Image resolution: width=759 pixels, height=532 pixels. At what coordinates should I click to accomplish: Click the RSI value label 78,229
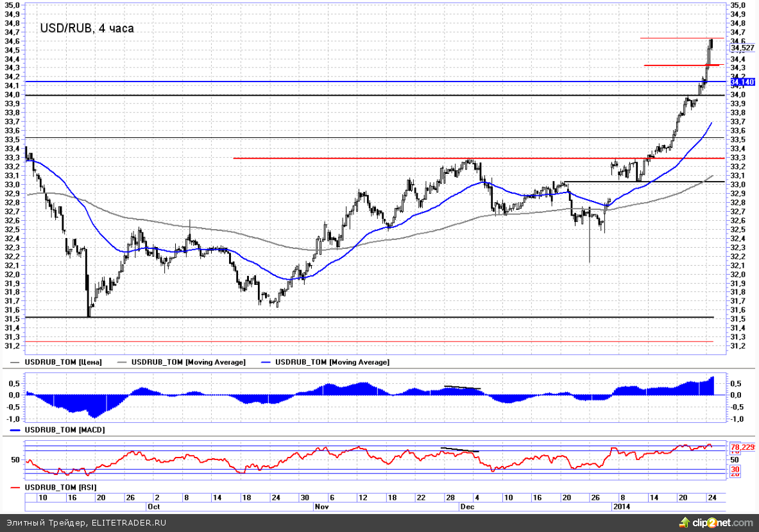pos(742,447)
